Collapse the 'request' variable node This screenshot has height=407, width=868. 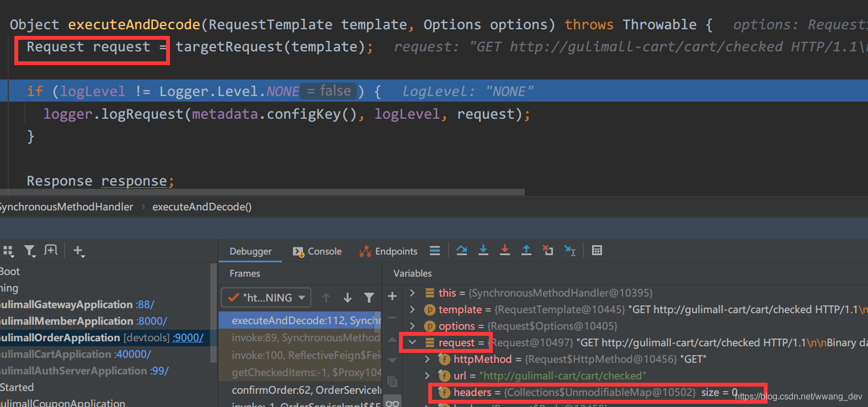pyautogui.click(x=412, y=342)
